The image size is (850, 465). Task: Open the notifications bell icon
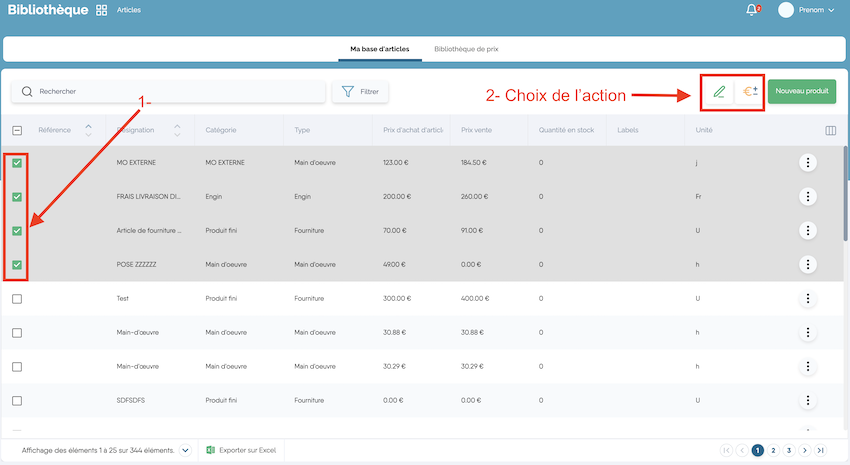point(752,10)
